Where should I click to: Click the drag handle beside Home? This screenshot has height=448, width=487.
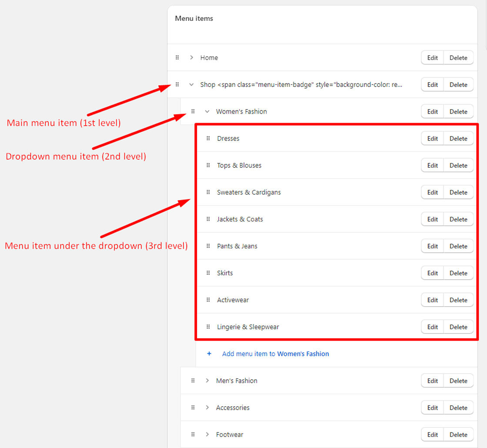pyautogui.click(x=177, y=57)
